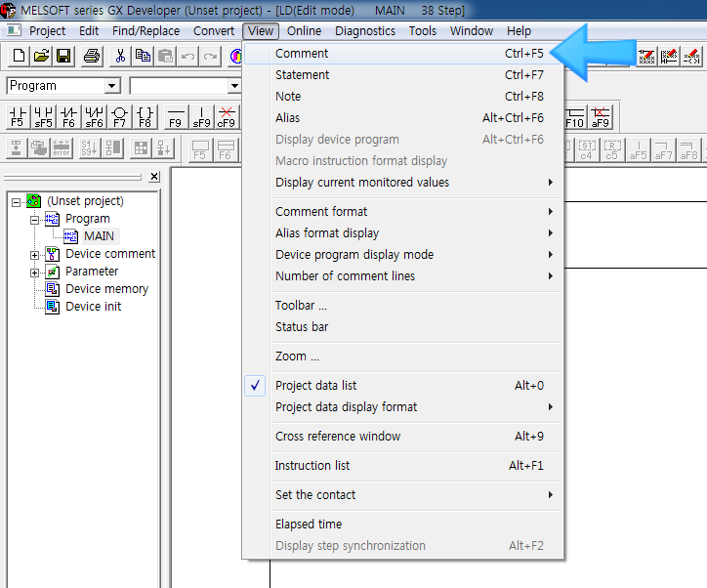707x588 pixels.
Task: Click the Print icon in toolbar
Action: click(x=92, y=56)
